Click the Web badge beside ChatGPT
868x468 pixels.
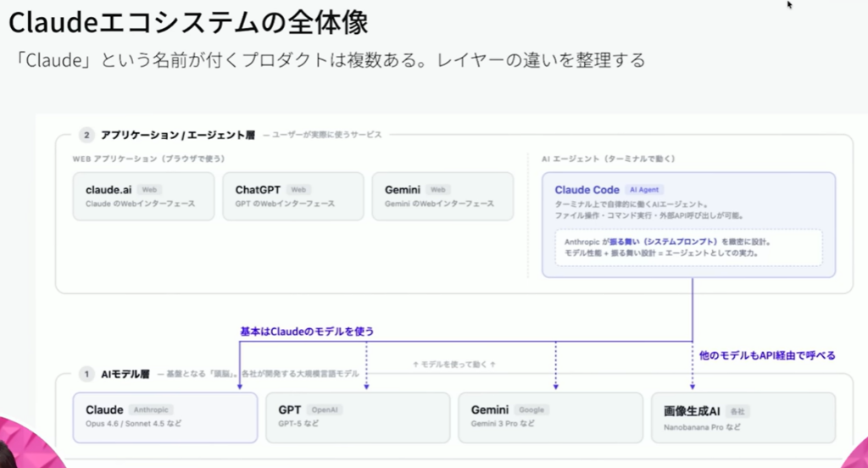[298, 190]
